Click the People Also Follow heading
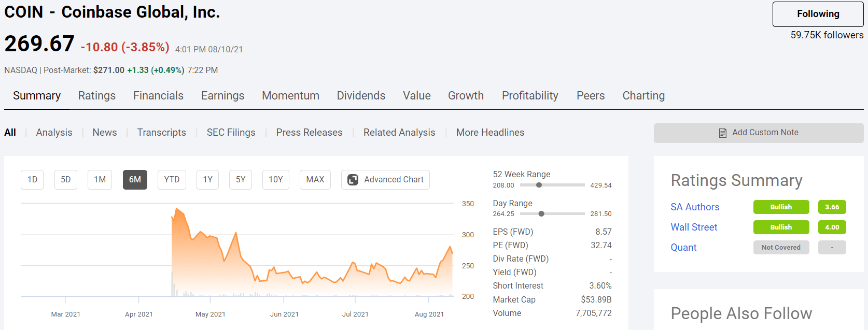Viewport: 868px width, 330px height. point(741,313)
